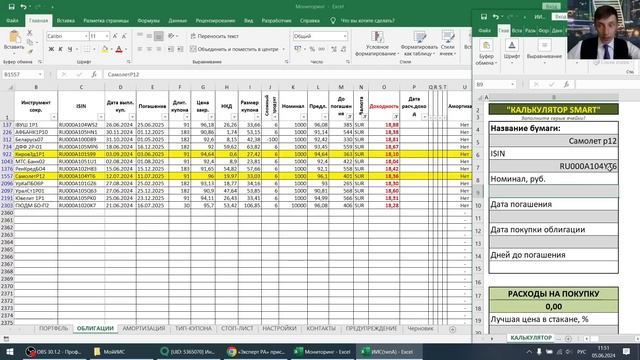The height and width of the screenshot is (360, 640).
Task: Apply the percent number format
Action: pyautogui.click(x=312, y=49)
